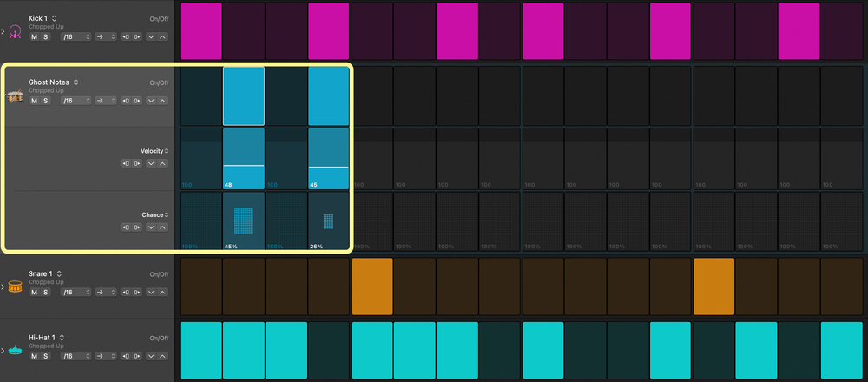Image resolution: width=868 pixels, height=382 pixels.
Task: Decrement Snare 1 row values with down arrow
Action: (151, 292)
